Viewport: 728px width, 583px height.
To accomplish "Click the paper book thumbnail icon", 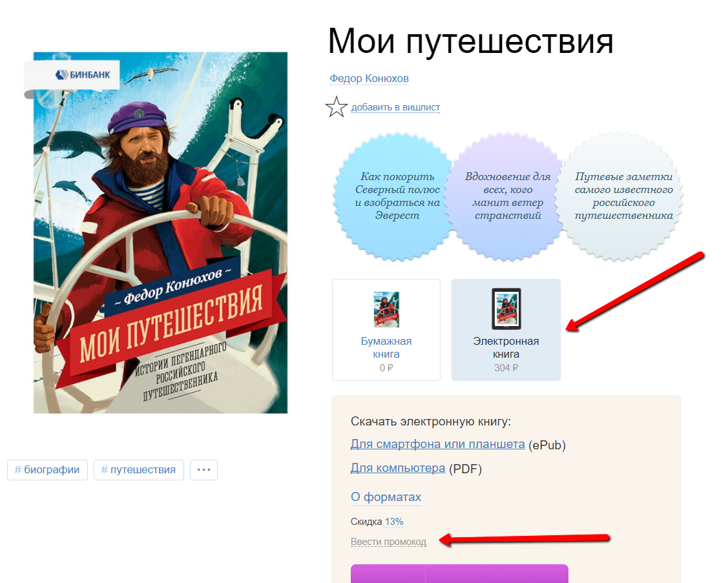I will click(x=386, y=309).
